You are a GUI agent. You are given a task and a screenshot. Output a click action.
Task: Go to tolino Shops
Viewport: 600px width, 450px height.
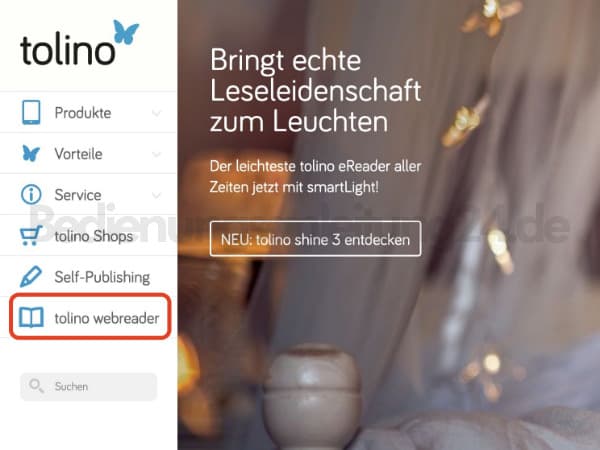94,236
